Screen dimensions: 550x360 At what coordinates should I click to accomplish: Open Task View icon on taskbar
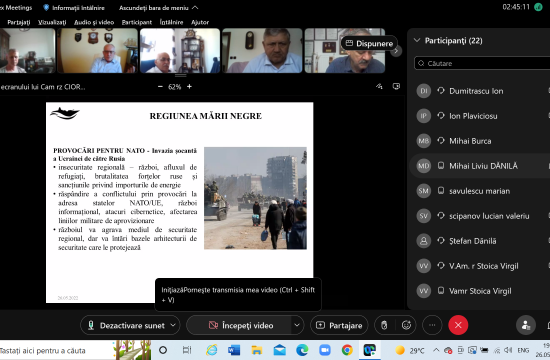[x=187, y=350]
